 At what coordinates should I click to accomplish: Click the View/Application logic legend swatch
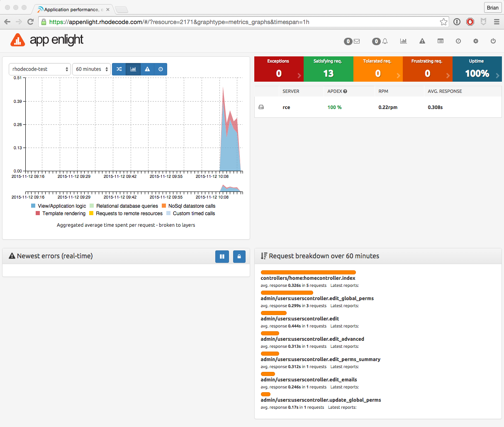(33, 206)
